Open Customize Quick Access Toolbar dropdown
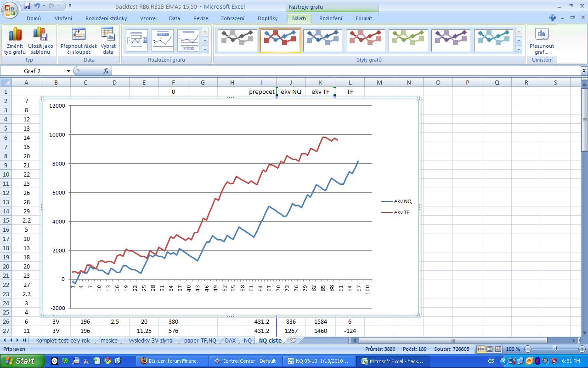The width and height of the screenshot is (588, 372). (x=70, y=6)
